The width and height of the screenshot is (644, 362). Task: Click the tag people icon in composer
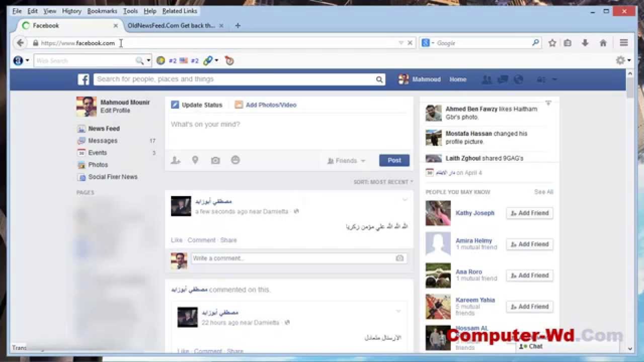point(176,160)
